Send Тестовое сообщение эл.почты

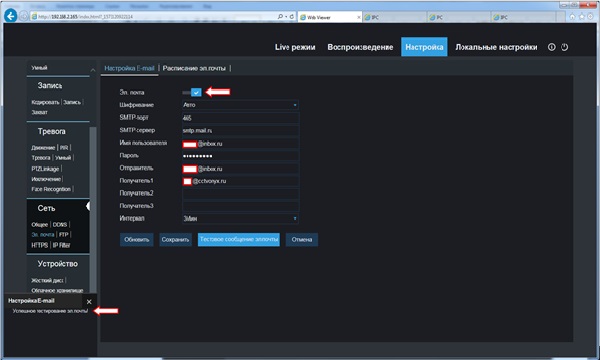(238, 239)
